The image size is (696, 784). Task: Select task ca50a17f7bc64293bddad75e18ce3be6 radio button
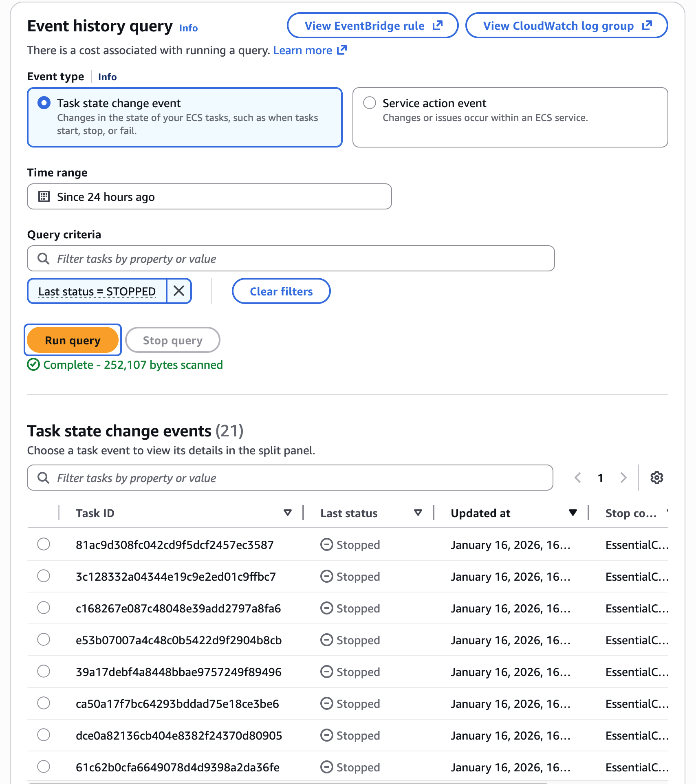tap(44, 703)
